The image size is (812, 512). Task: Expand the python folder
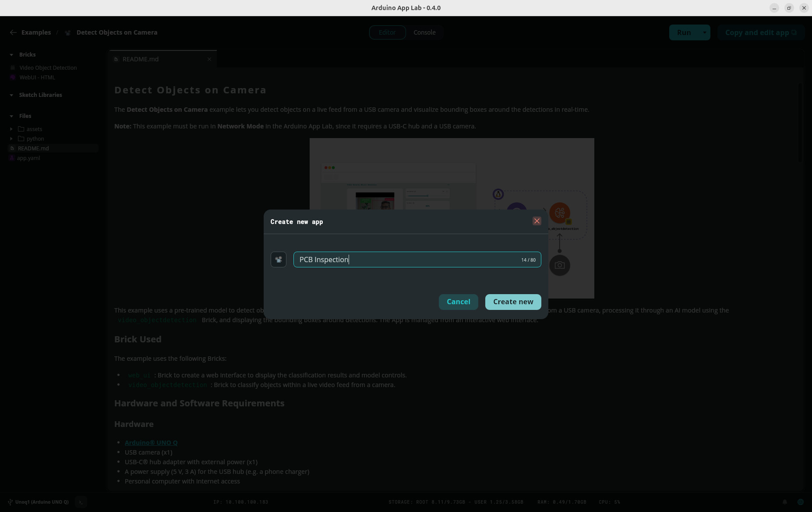[11, 139]
